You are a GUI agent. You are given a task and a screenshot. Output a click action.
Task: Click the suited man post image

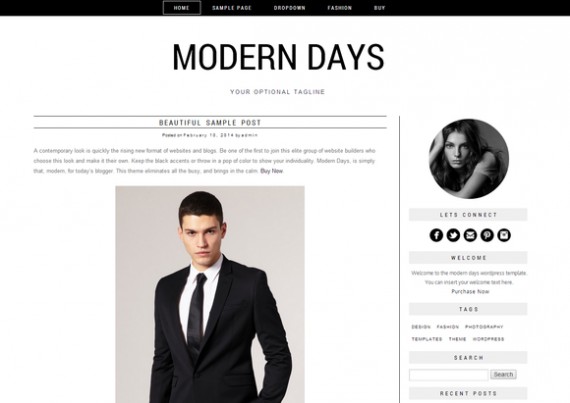(210, 294)
